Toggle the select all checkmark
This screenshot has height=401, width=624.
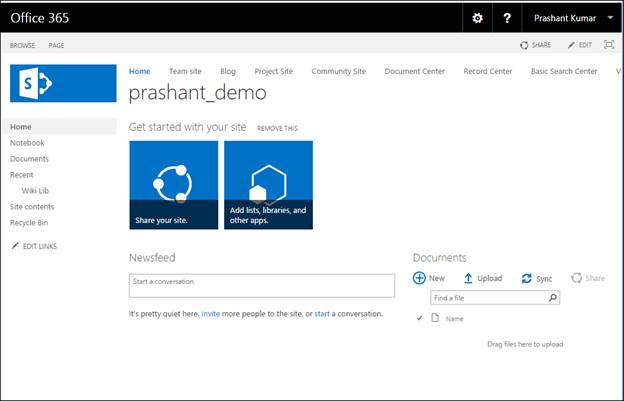tap(419, 318)
